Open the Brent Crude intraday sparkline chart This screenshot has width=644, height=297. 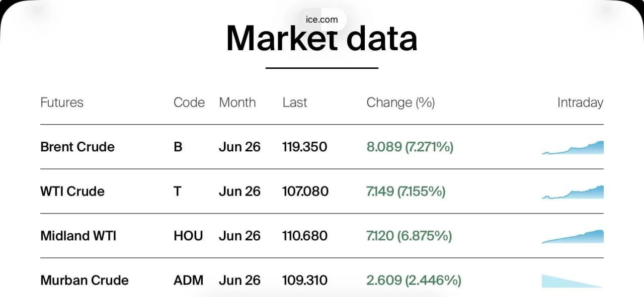573,148
